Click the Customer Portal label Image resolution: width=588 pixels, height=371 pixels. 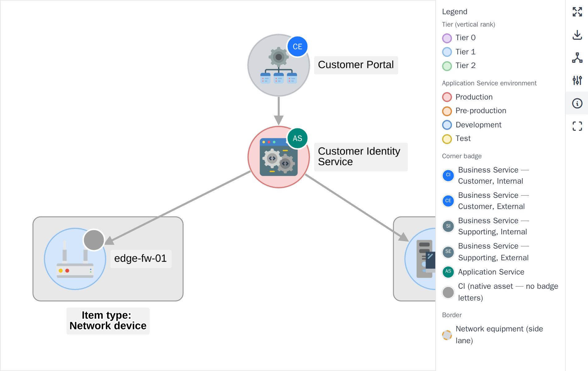356,65
